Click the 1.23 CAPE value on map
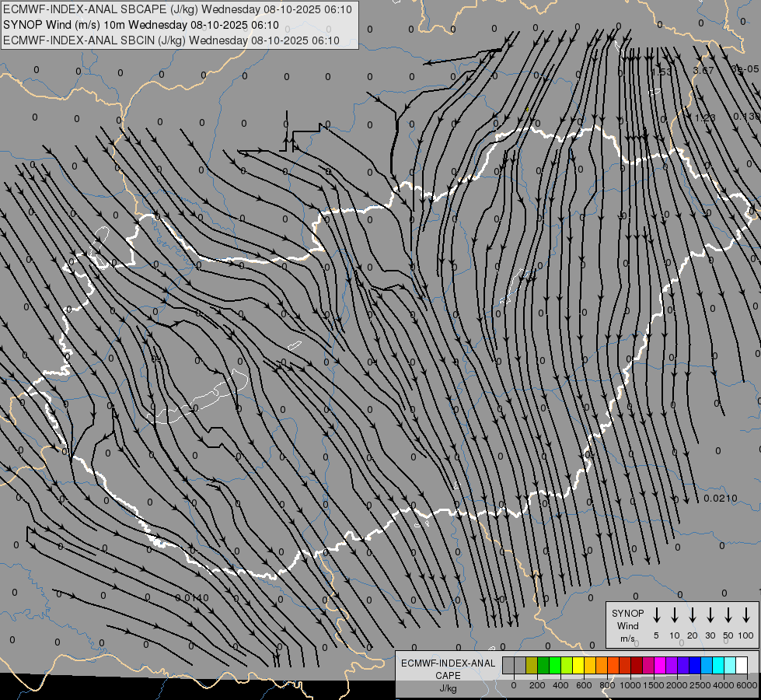 click(704, 118)
